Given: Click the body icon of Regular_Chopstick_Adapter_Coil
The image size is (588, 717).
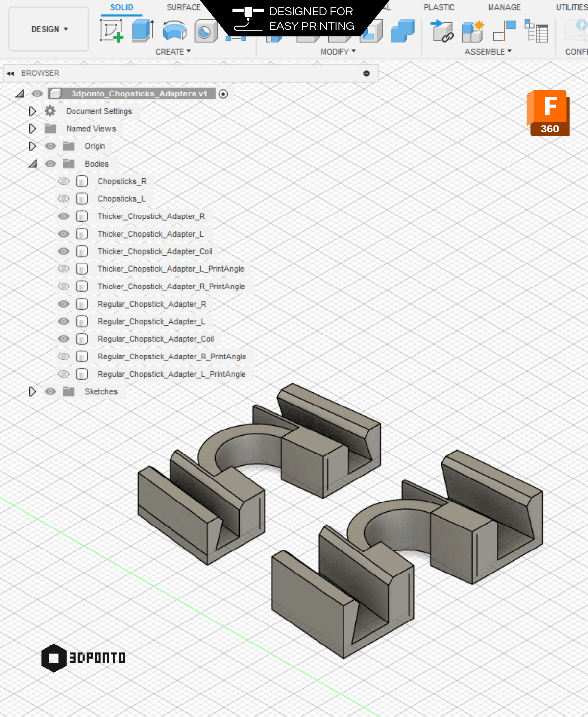Looking at the screenshot, I should (82, 339).
